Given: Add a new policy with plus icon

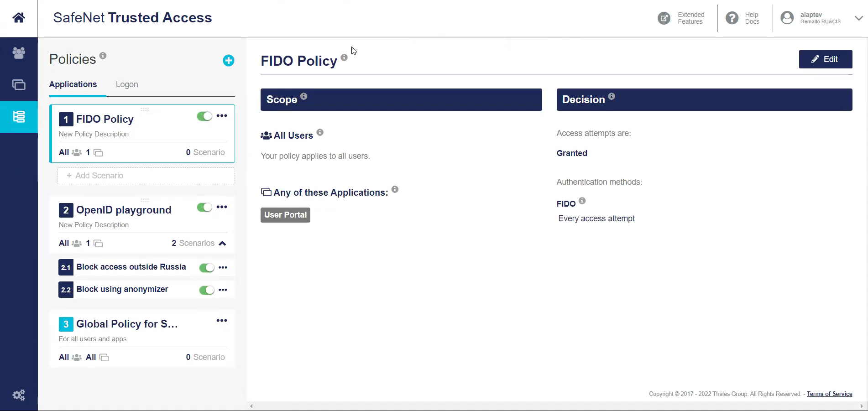Looking at the screenshot, I should tap(228, 61).
